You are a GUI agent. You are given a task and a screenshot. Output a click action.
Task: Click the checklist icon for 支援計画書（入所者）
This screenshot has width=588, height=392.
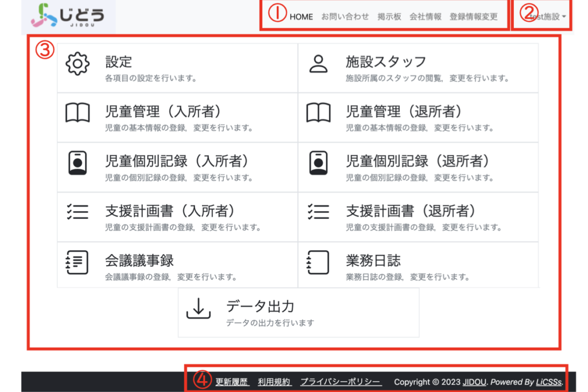[x=78, y=212]
